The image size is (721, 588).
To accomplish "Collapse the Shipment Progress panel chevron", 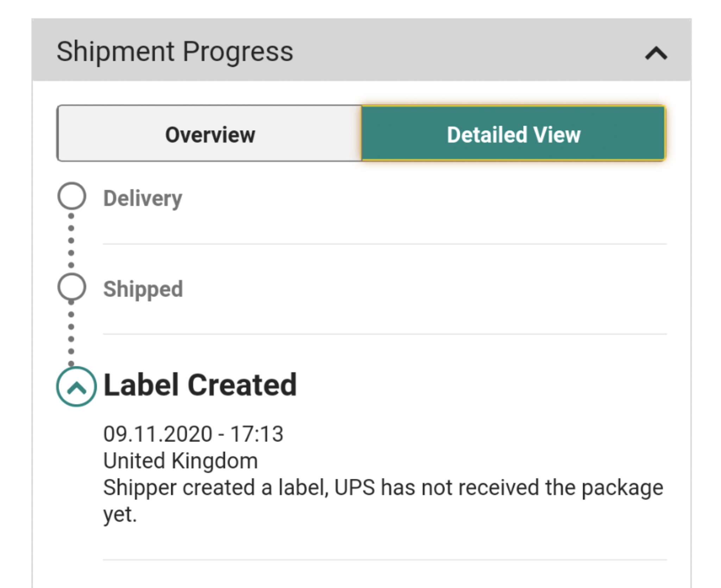I will click(x=656, y=54).
